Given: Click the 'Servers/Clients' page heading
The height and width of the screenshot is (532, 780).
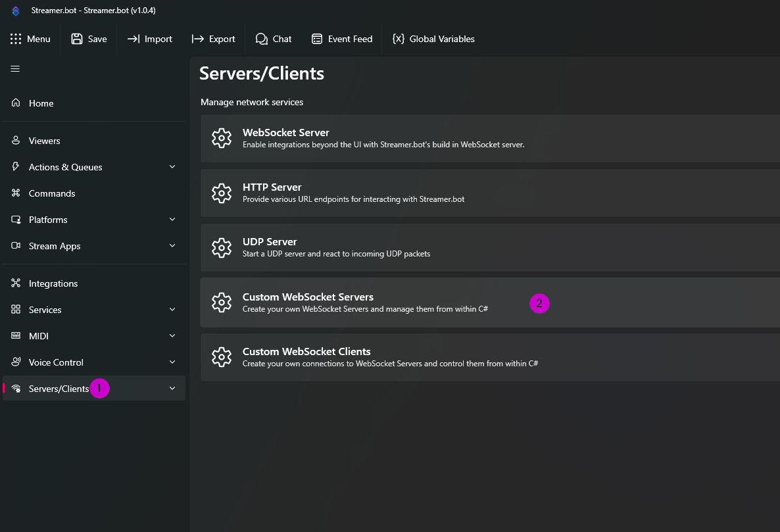Looking at the screenshot, I should 262,74.
